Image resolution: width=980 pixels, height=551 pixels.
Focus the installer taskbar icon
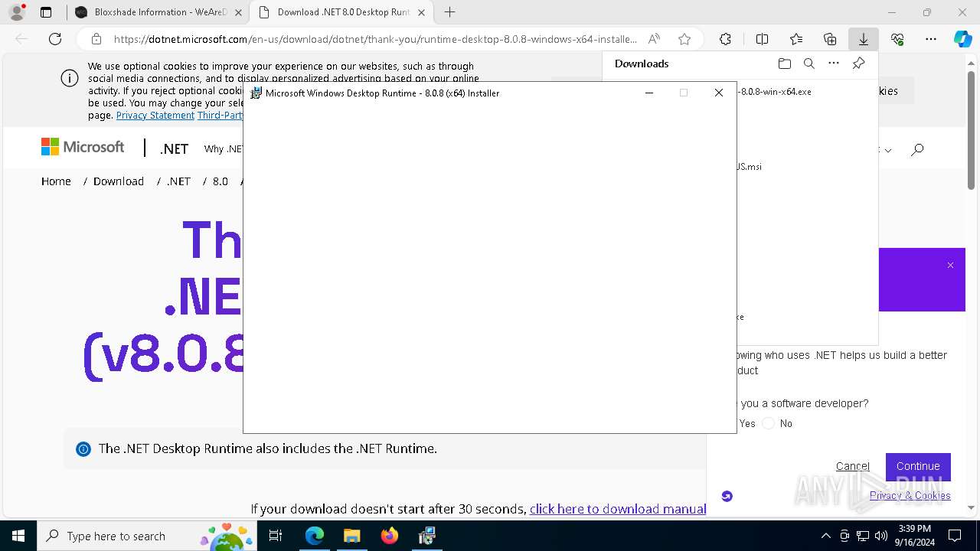click(x=426, y=536)
